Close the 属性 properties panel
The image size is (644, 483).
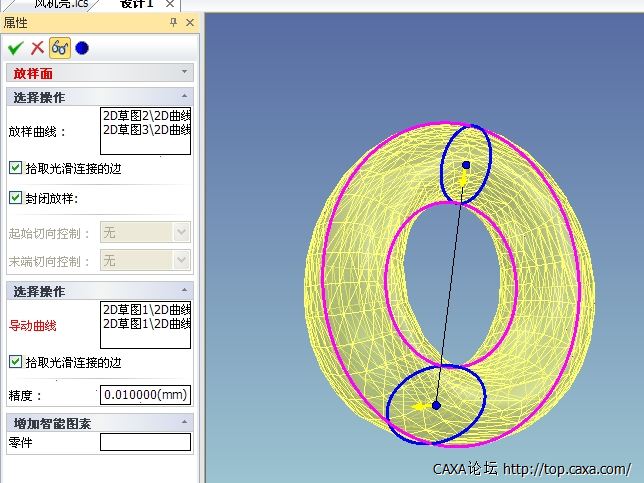190,22
